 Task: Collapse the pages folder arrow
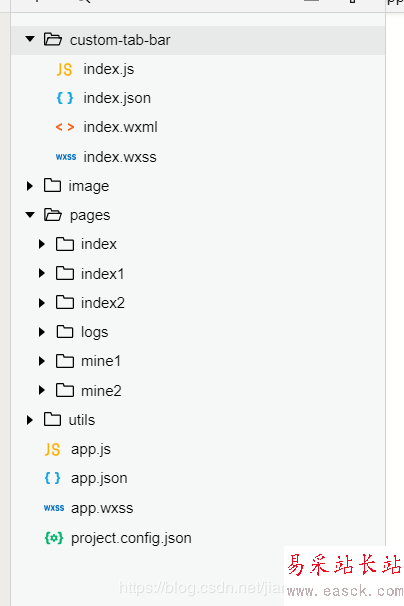pyautogui.click(x=30, y=214)
